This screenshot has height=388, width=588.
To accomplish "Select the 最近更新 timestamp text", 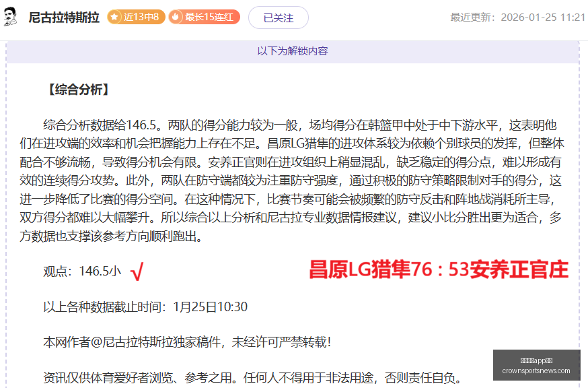I will (517, 18).
